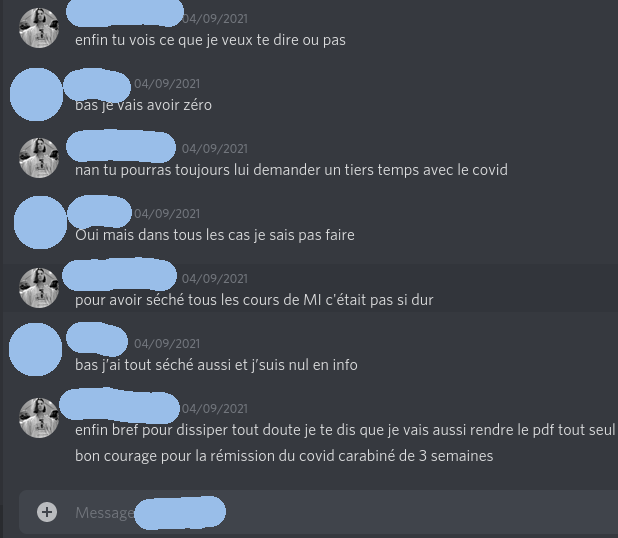Click username above 'bas je vais avoir zéro'
Image resolution: width=618 pixels, height=538 pixels.
pyautogui.click(x=97, y=85)
